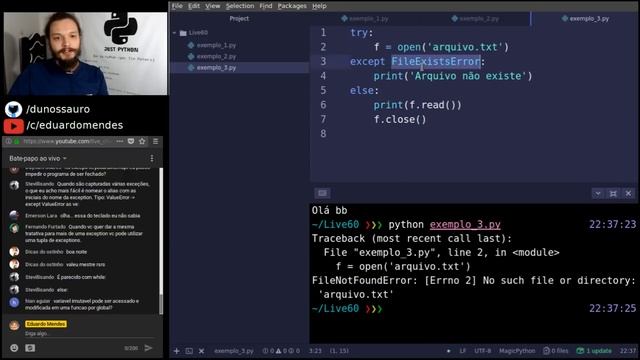Image resolution: width=640 pixels, height=360 pixels.
Task: Click the site info icon in the address bar
Action: click(9, 141)
